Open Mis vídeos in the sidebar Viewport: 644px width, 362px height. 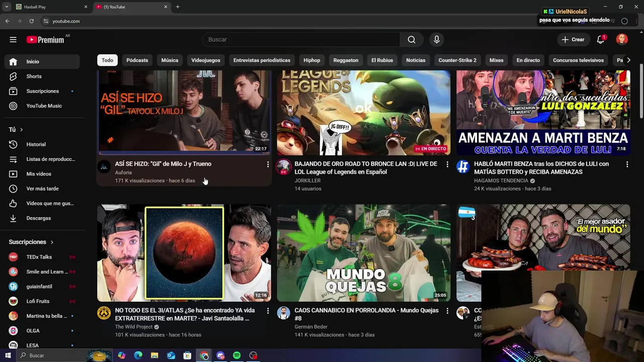pyautogui.click(x=42, y=174)
